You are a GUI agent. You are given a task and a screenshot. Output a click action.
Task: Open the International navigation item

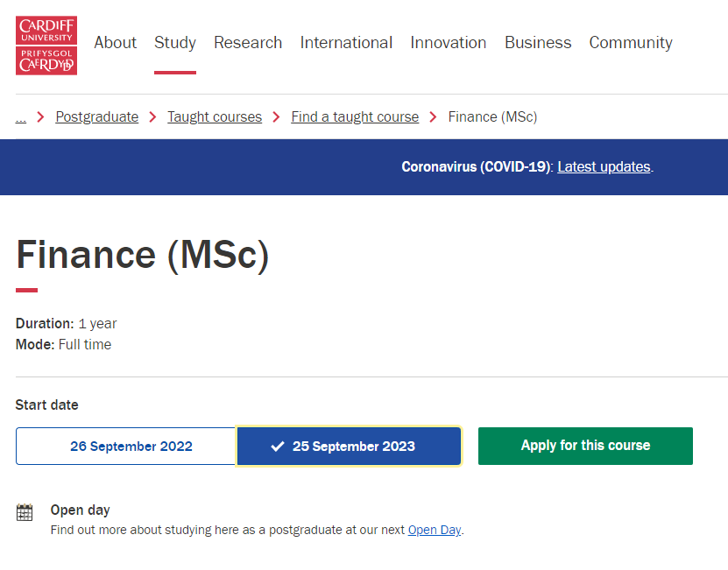[346, 43]
